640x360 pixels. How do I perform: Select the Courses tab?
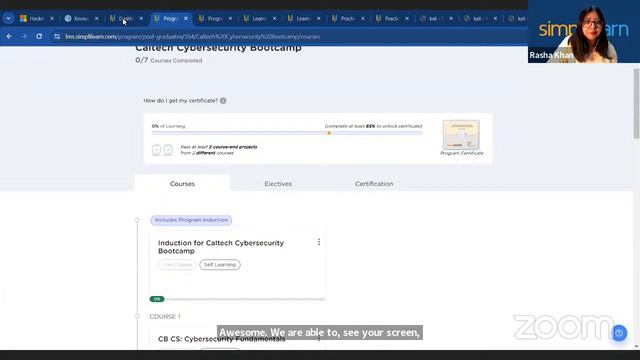[182, 184]
